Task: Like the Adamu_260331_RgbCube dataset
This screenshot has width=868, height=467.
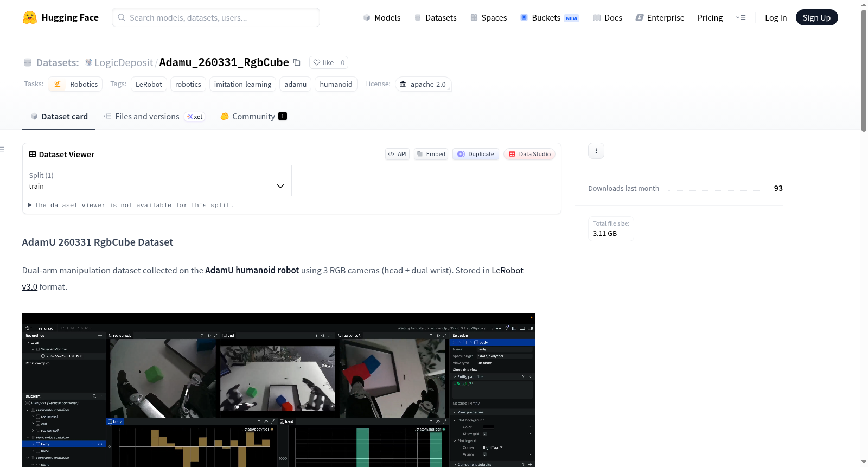Action: (323, 62)
